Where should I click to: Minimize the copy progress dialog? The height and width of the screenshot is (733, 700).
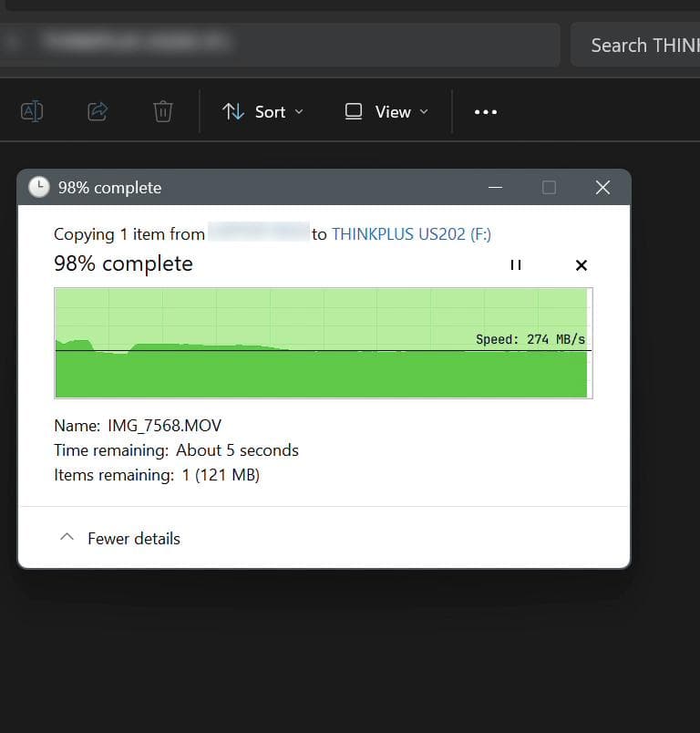(x=495, y=188)
